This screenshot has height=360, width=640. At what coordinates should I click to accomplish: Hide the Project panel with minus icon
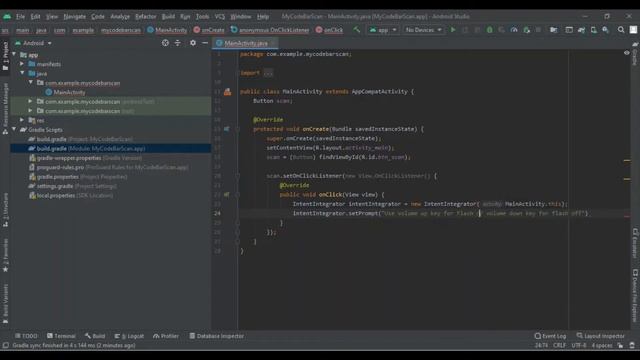205,43
